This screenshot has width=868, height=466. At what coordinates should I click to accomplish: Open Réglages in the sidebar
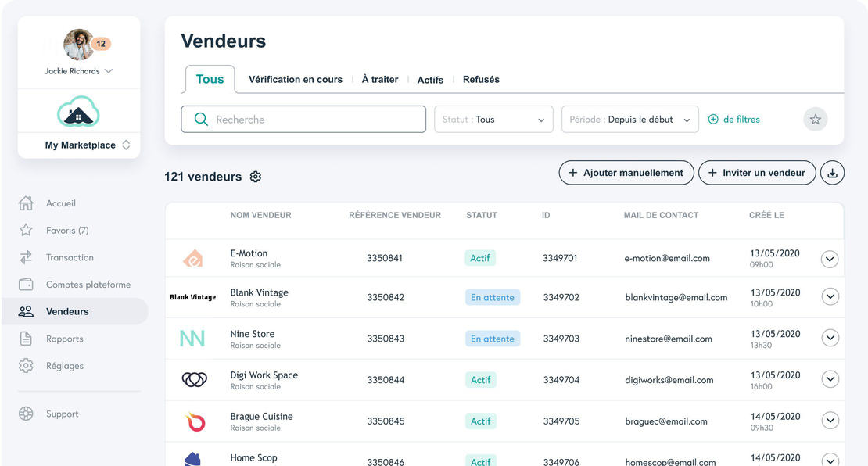pos(65,366)
